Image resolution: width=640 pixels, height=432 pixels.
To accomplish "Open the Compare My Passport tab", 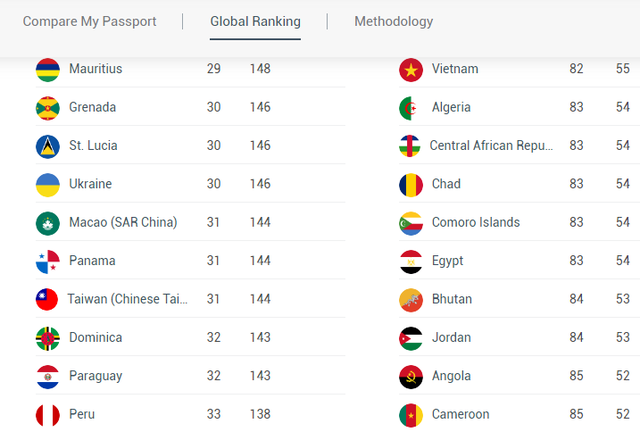I will pos(90,21).
